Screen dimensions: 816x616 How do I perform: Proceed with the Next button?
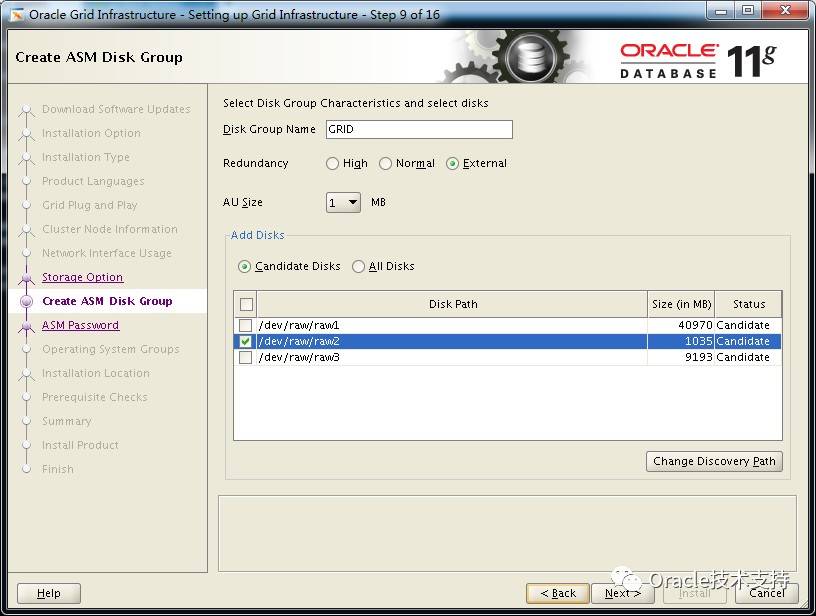point(622,593)
